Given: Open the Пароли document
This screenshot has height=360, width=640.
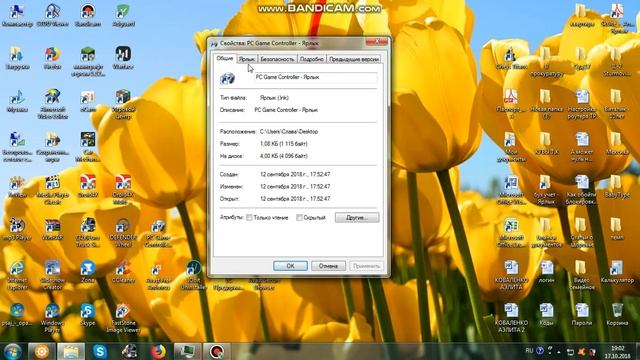Looking at the screenshot, I should [582, 315].
